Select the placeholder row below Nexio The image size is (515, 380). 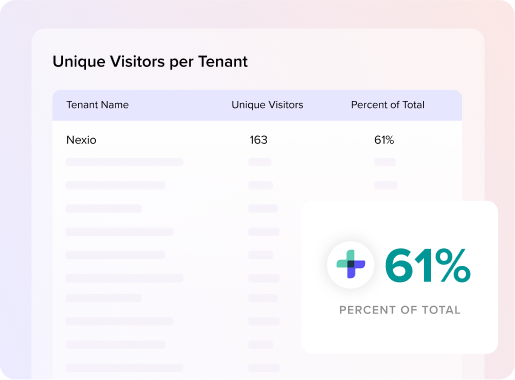257,162
